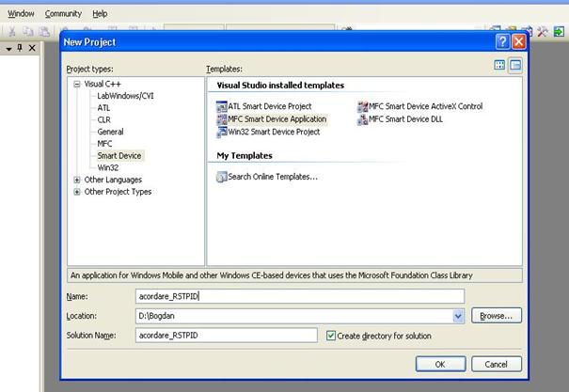Viewport: 569px width, 392px height.
Task: Click into the project Name field
Action: (300, 296)
